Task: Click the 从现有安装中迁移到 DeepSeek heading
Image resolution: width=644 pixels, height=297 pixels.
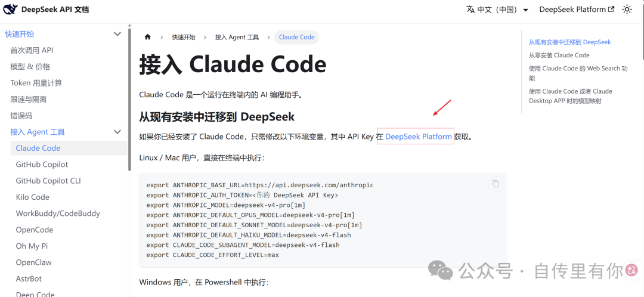Action: [217, 117]
